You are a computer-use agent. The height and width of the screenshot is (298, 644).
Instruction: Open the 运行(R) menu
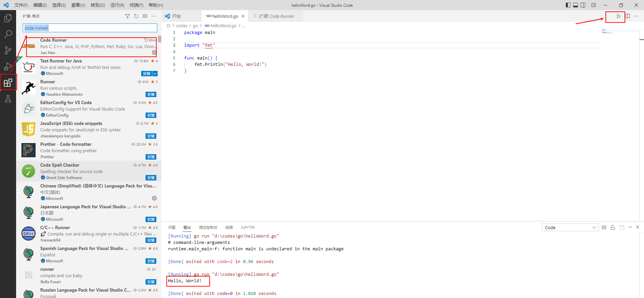coord(117,5)
